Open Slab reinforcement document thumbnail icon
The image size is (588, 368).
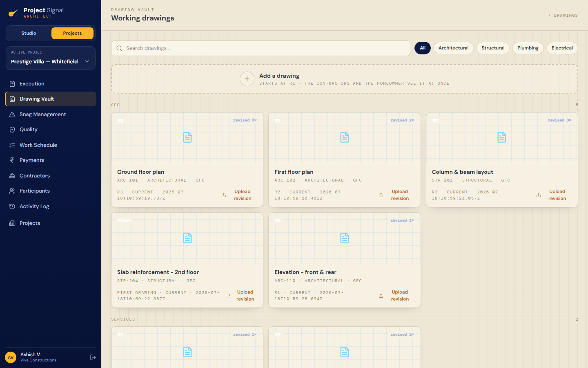(x=187, y=238)
